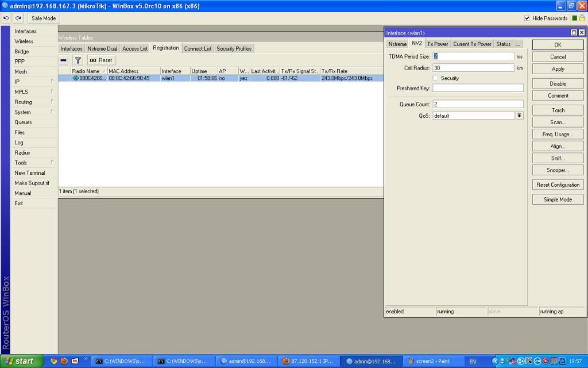Image resolution: width=588 pixels, height=368 pixels.
Task: Click the Apply button
Action: tap(558, 69)
